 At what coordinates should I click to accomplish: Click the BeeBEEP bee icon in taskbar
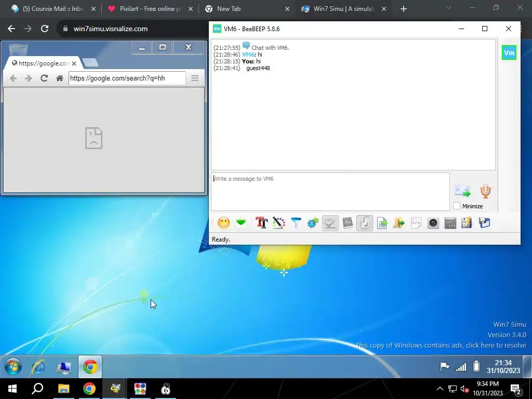(x=115, y=389)
